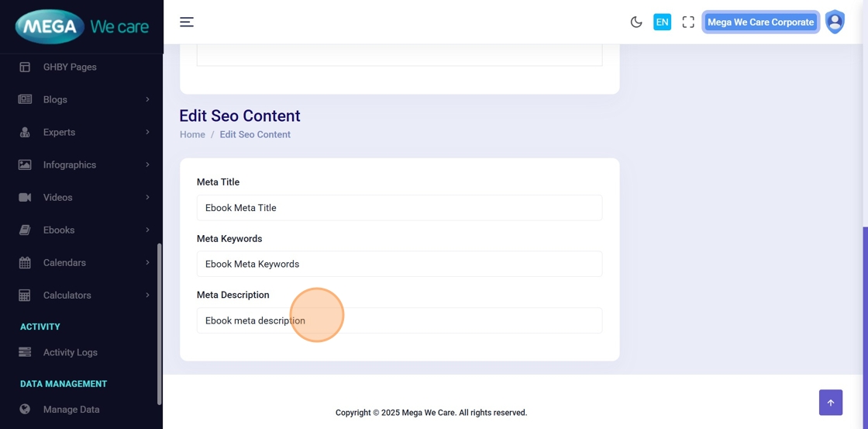Open the Videos sidebar menu
Screen dimensions: 868x429
(58, 198)
